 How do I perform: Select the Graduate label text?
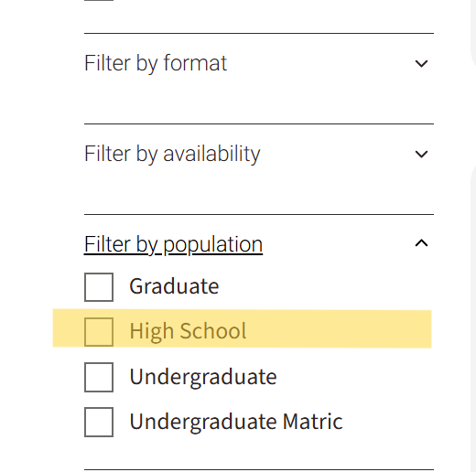click(174, 286)
